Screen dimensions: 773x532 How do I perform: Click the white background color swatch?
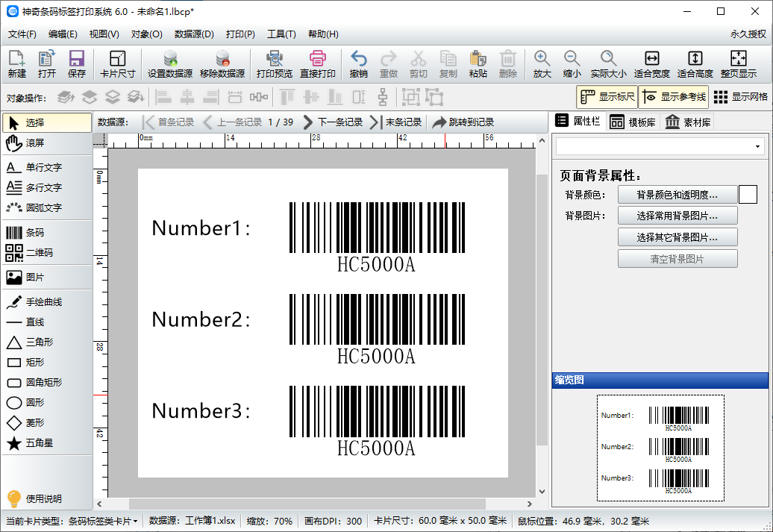748,195
